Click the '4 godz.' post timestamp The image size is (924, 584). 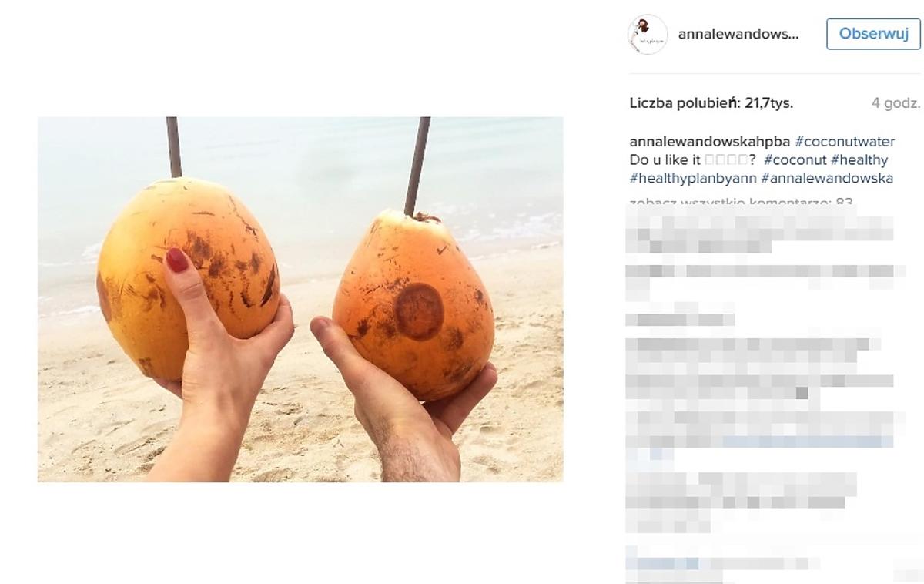coord(896,102)
